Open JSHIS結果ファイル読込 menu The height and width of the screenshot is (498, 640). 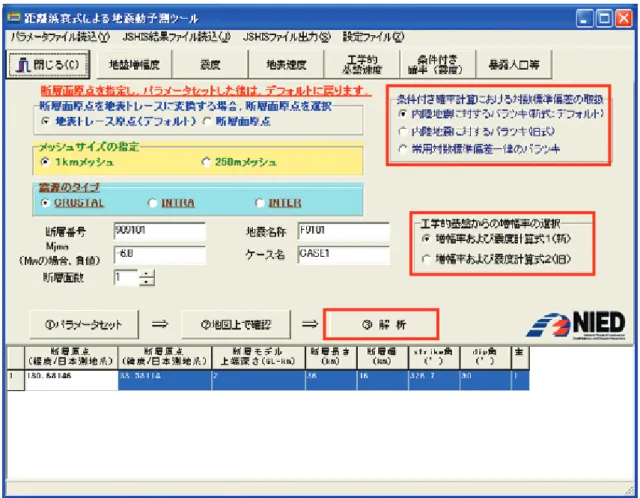click(176, 37)
